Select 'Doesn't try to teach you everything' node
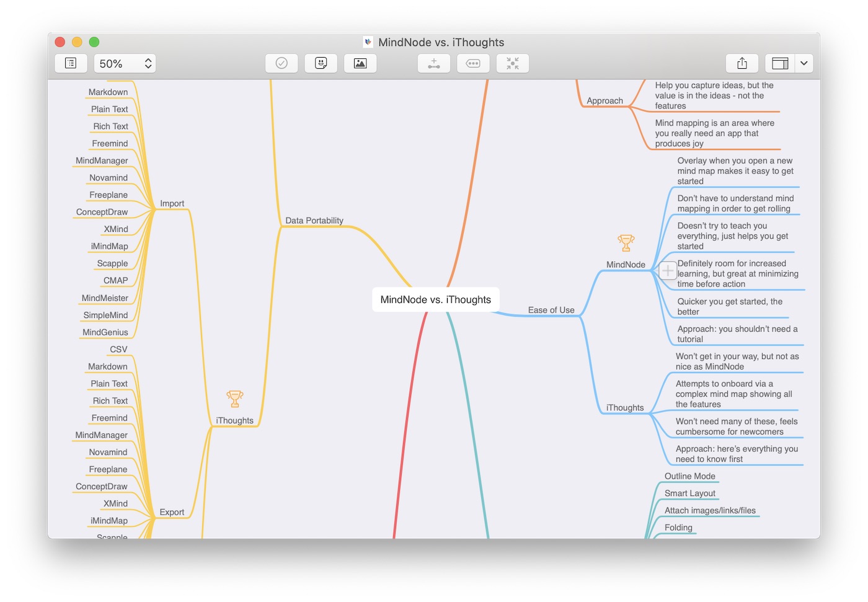The width and height of the screenshot is (868, 602). coord(733,236)
